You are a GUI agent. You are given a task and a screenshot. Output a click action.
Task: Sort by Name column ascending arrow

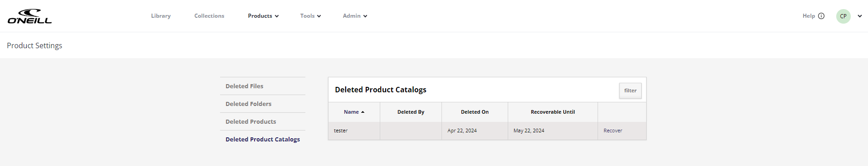(x=363, y=112)
